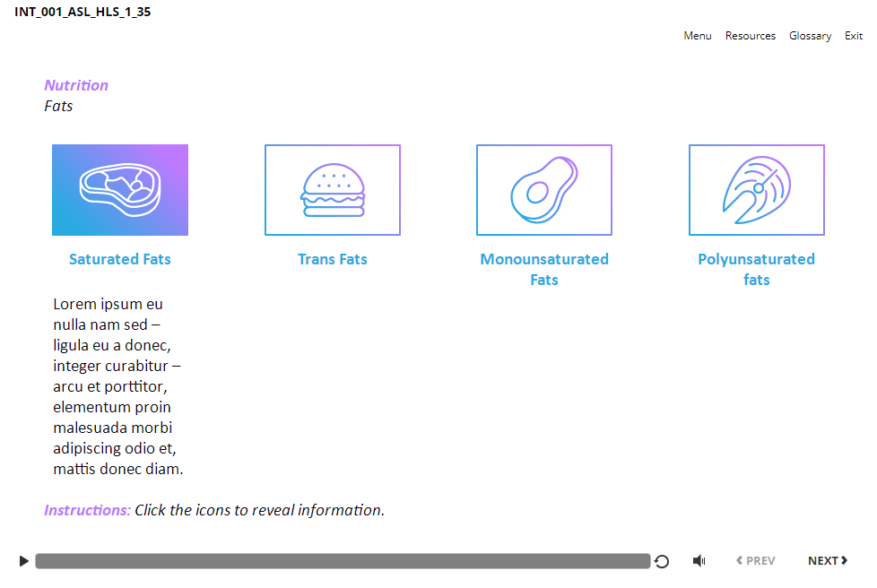This screenshot has width=877, height=588.
Task: Click the Lorem ipsum description paragraph
Action: (x=117, y=386)
